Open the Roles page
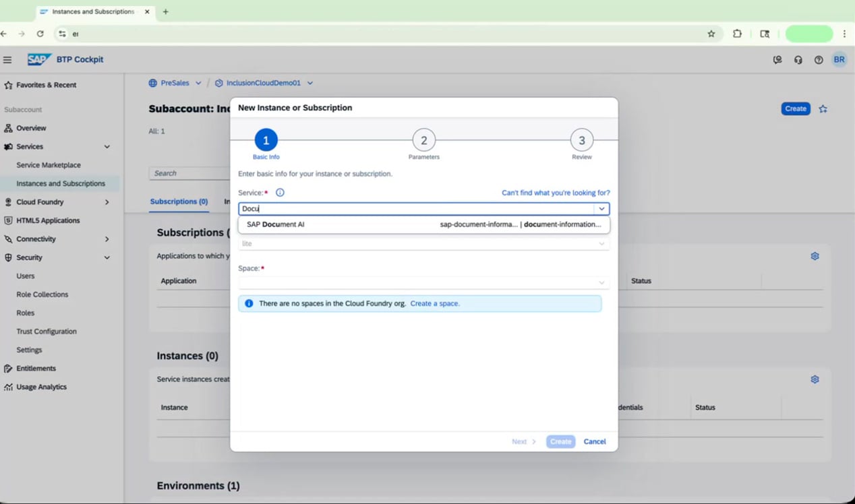The width and height of the screenshot is (855, 504). (26, 313)
